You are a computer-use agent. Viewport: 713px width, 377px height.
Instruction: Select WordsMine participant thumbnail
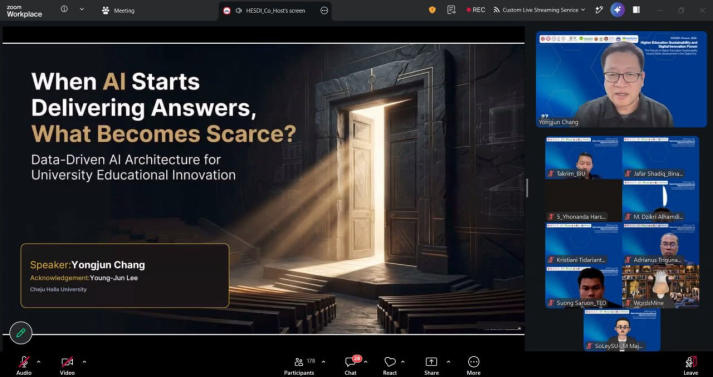661,287
